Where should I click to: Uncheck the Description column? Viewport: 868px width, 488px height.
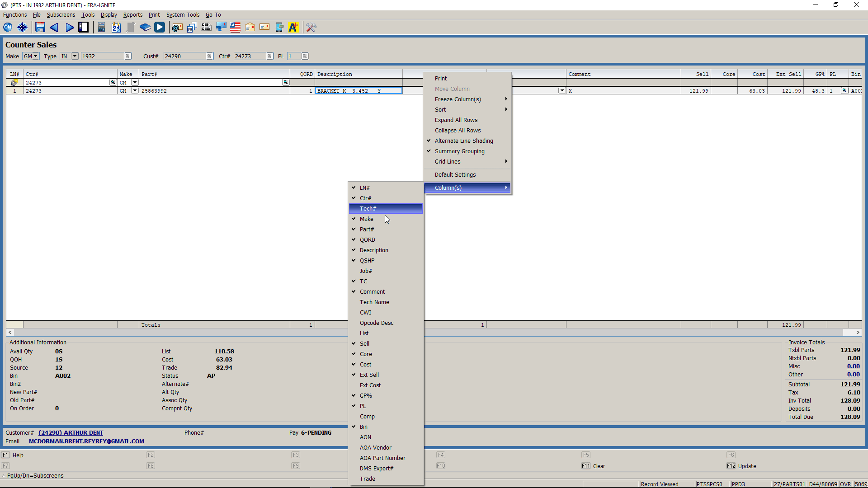[373, 250]
